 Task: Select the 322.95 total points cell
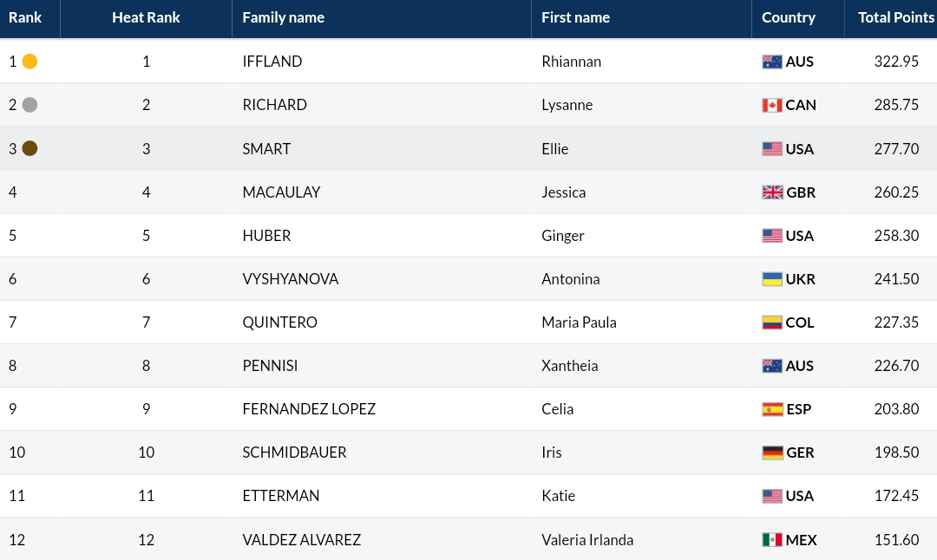[896, 62]
